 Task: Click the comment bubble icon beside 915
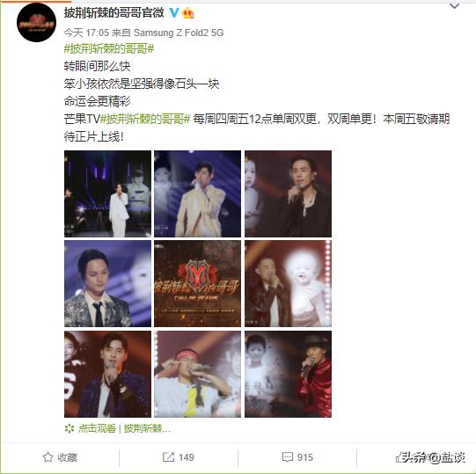287,456
